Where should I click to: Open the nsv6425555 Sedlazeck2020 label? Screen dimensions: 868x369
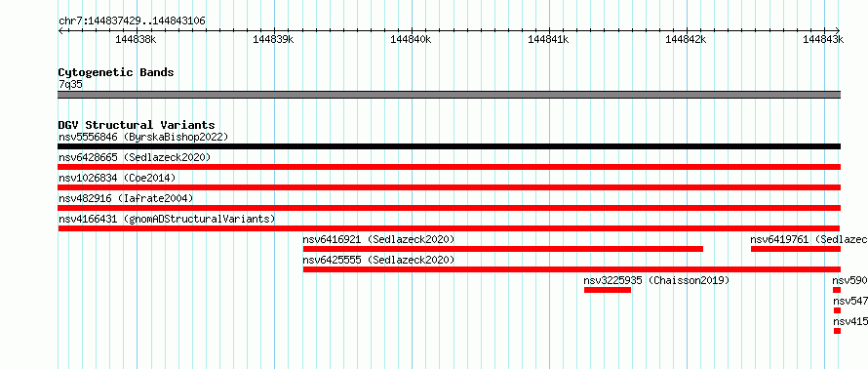[378, 260]
